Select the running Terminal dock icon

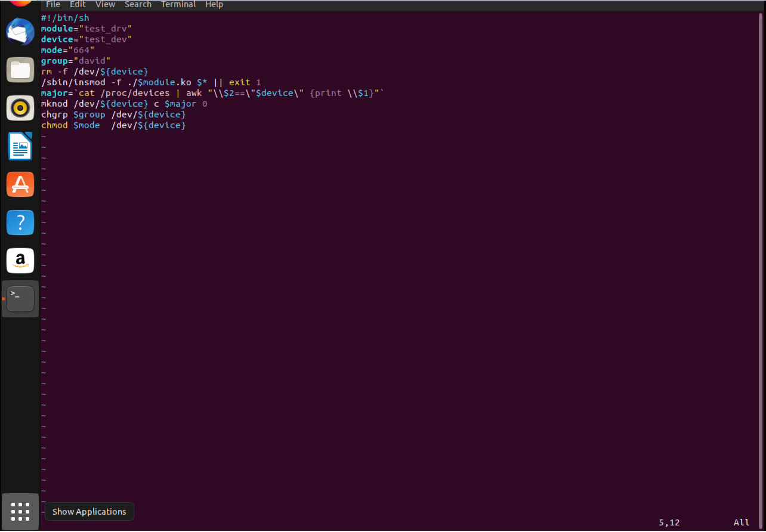point(20,299)
